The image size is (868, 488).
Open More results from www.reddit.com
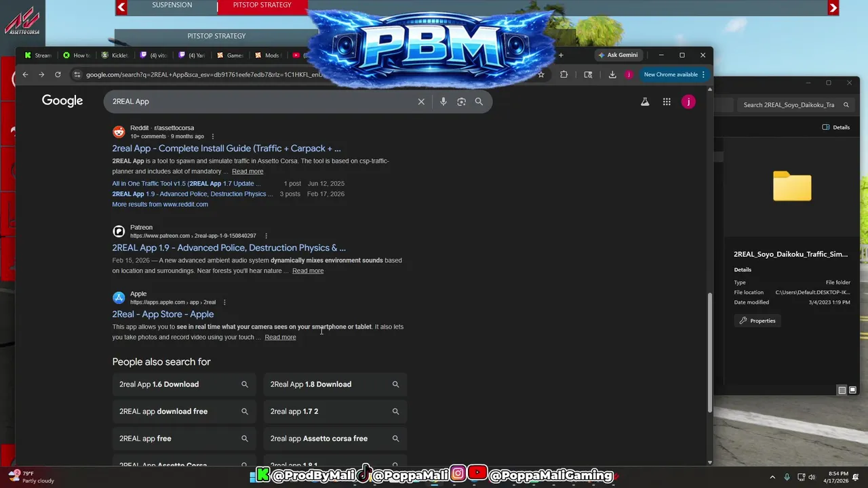160,204
